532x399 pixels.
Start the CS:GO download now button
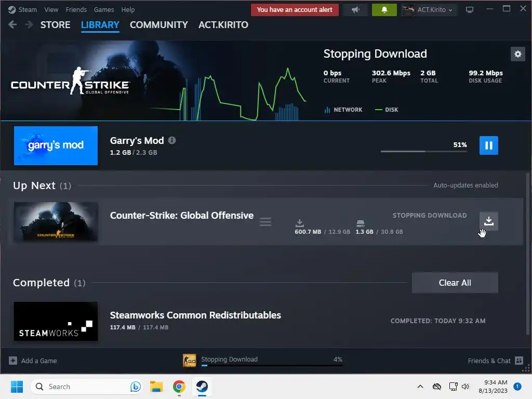point(488,221)
